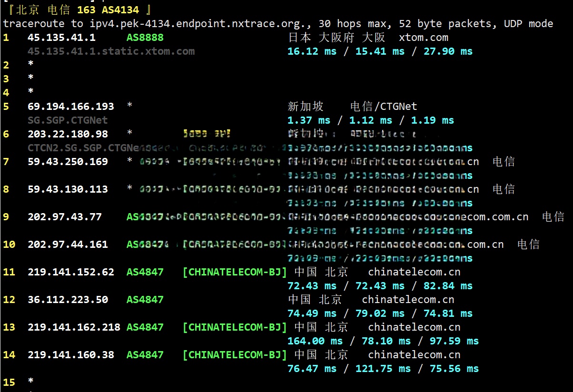
Task: Click the IP address 59.43.250.169
Action: click(68, 162)
